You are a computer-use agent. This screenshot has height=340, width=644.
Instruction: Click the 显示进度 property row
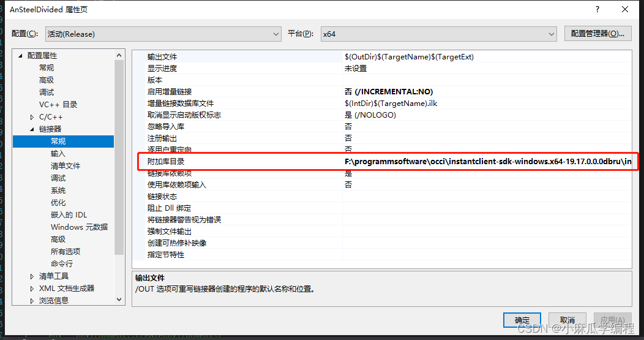tap(381, 68)
